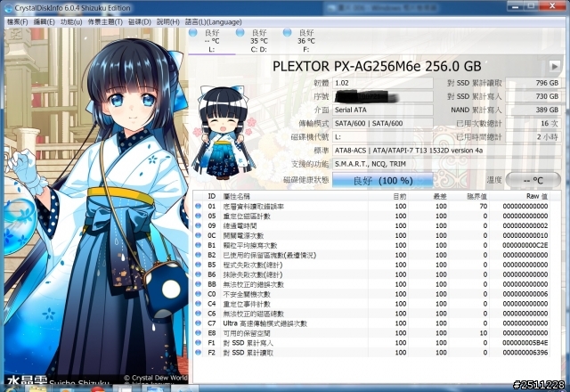Screen dimensions: 570x392
Task: Click the status icon for attribute F1
Action: tap(198, 342)
